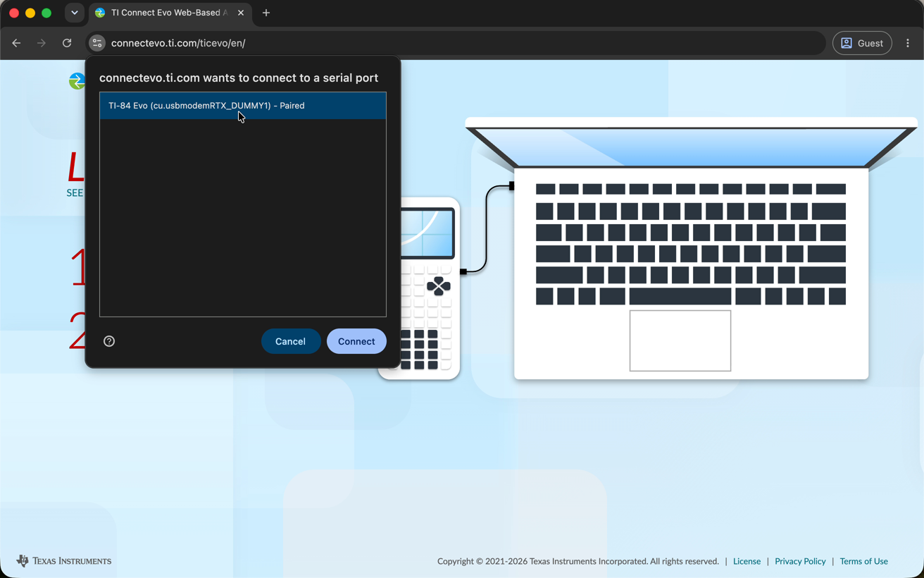The height and width of the screenshot is (578, 924).
Task: Open the serial port help icon
Action: point(109,341)
